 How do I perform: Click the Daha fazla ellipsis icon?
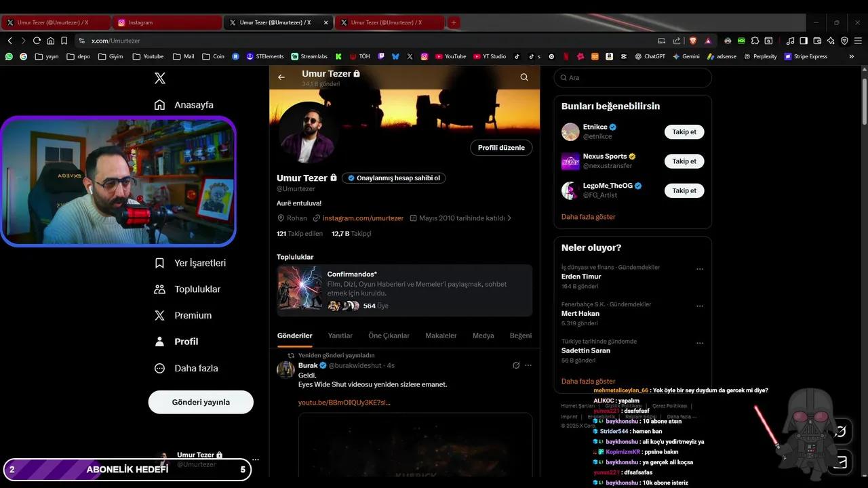(160, 367)
